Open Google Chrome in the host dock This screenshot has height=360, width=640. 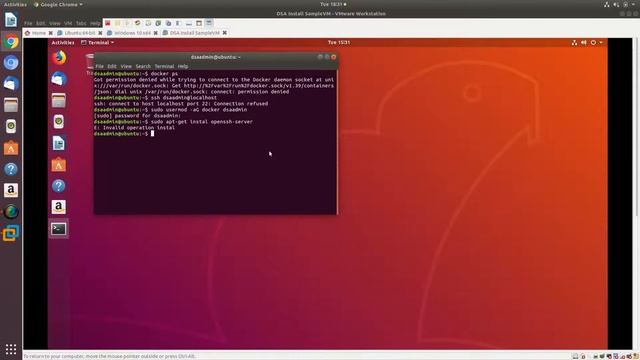(x=11, y=42)
